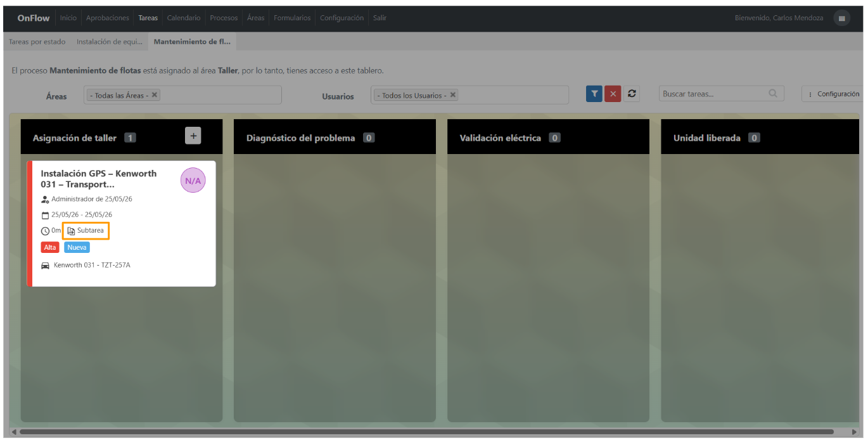Navigate to Procesos
The image size is (868, 445).
(224, 18)
